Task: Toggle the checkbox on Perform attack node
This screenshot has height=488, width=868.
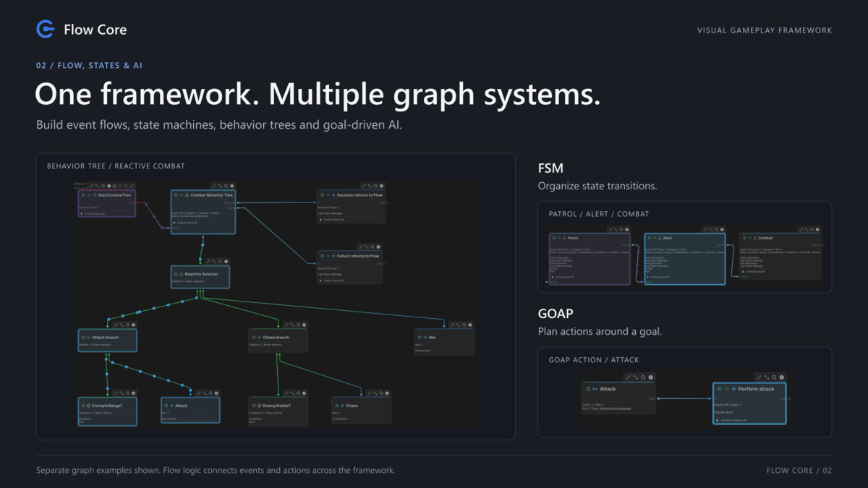Action: [720, 389]
